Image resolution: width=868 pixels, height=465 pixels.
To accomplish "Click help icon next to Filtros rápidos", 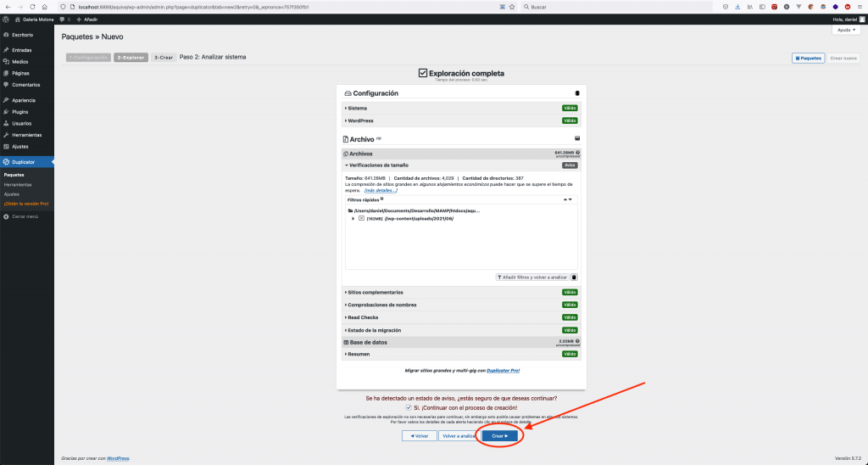I will [x=382, y=199].
